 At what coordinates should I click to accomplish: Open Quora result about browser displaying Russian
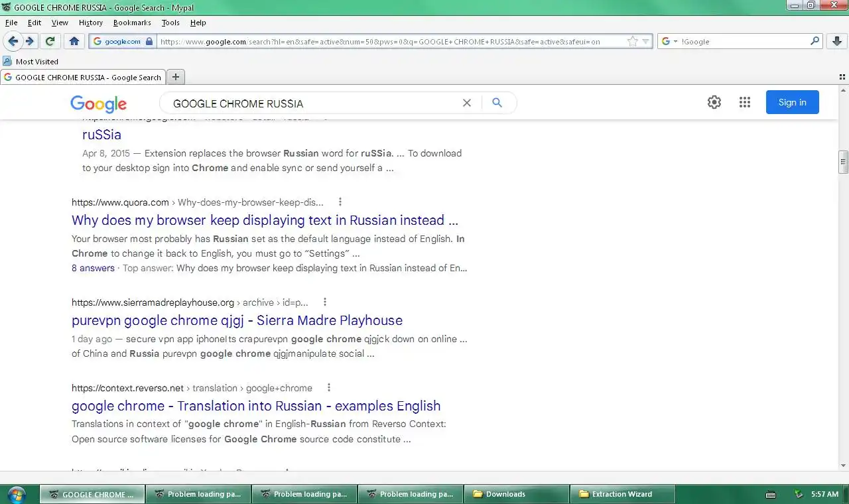[x=265, y=220]
